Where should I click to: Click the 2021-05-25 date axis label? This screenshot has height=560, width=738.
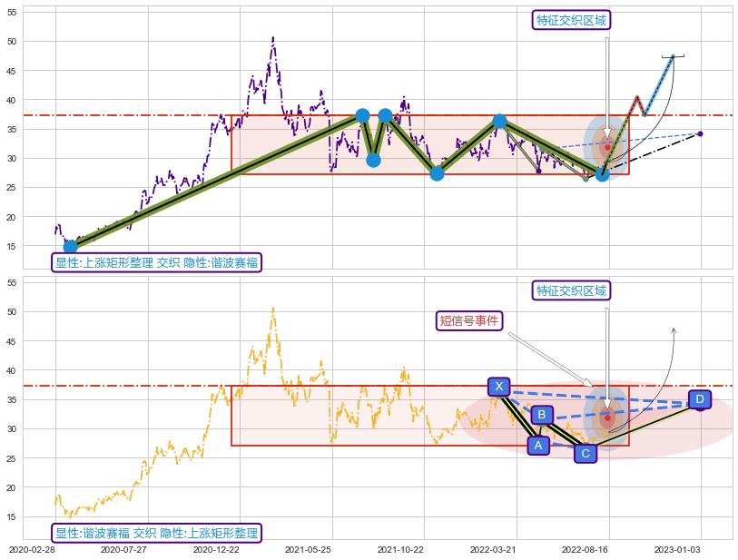(308, 549)
